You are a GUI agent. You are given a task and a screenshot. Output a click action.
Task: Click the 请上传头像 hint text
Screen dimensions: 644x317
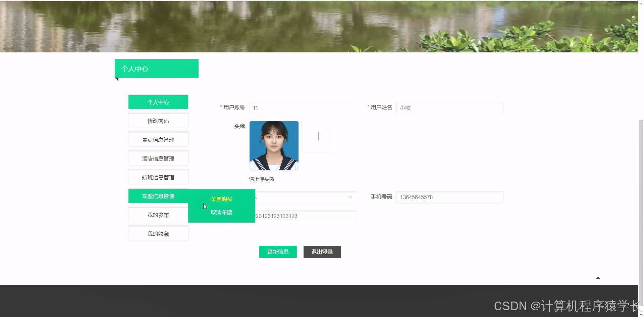(x=262, y=179)
